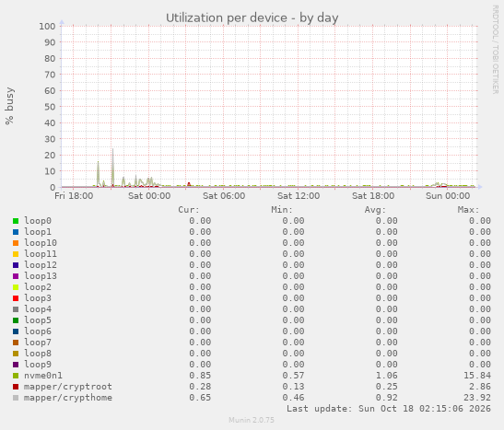Screen dimensions: 504x430
Task: Click the loop11 device label
Action: 41,254
